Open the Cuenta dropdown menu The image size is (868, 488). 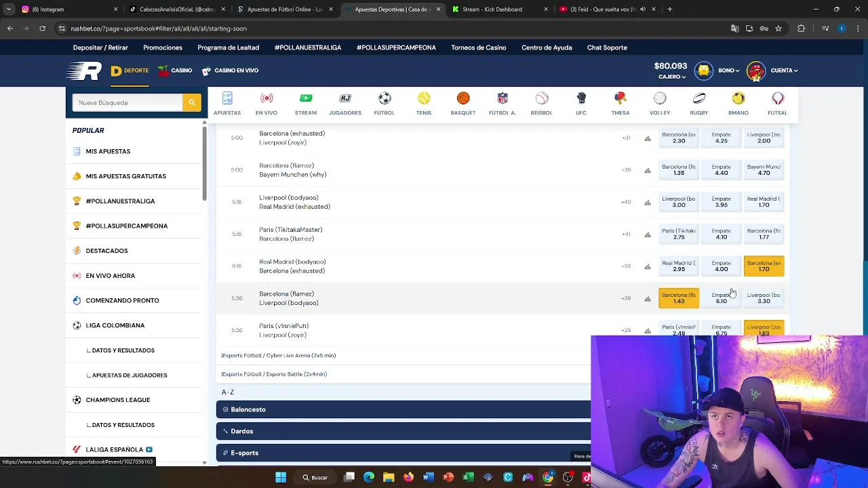[x=784, y=70]
